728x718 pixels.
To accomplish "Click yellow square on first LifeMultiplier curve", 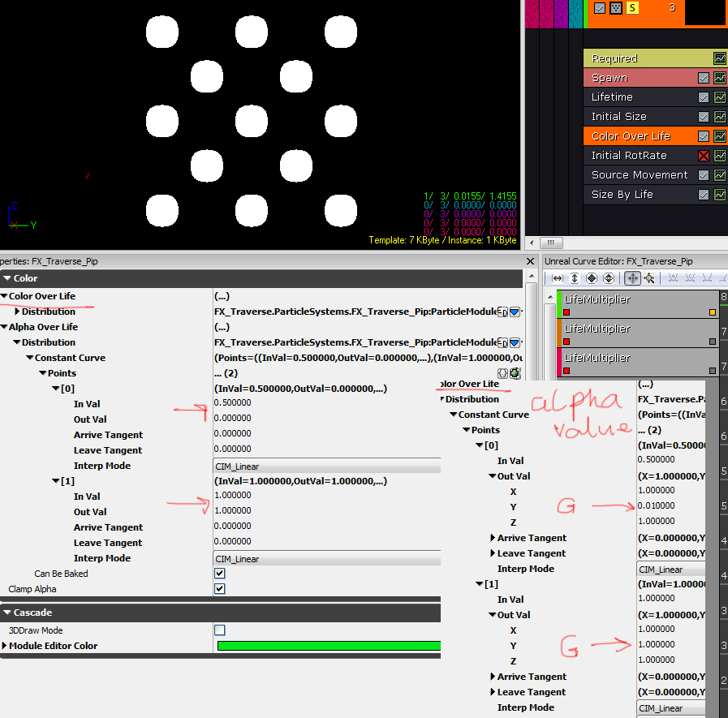I will 713,312.
